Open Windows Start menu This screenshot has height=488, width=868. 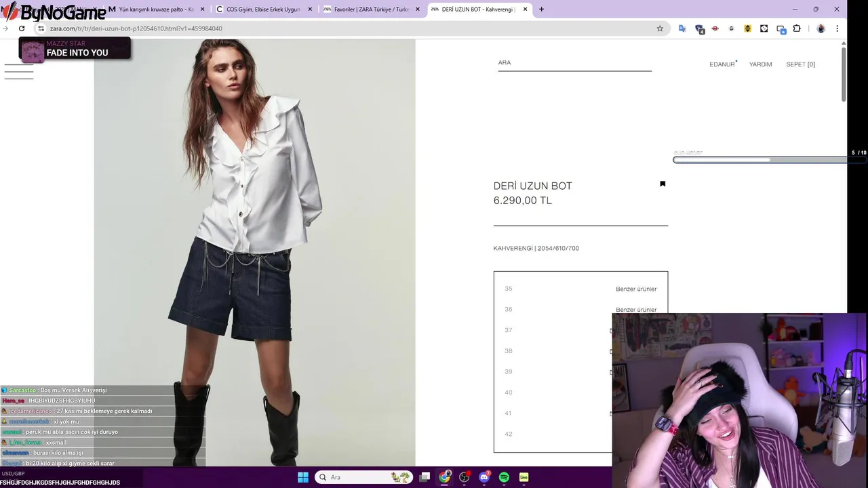pyautogui.click(x=303, y=477)
